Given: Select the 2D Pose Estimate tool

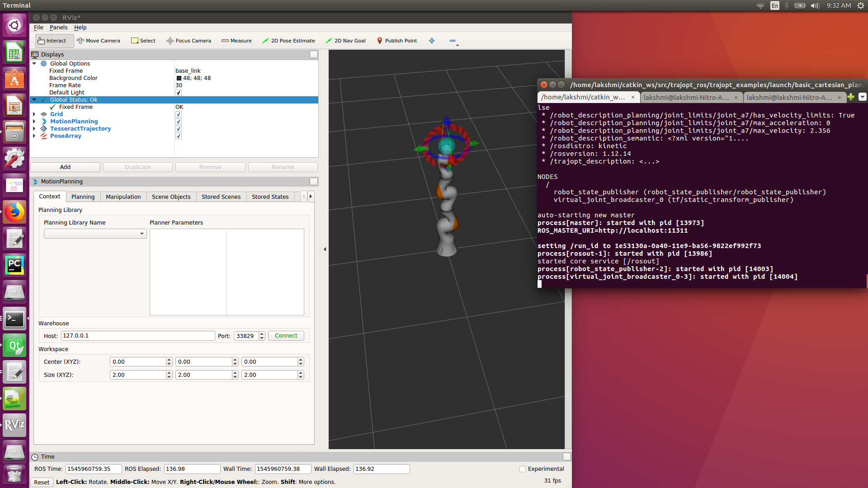Looking at the screenshot, I should [288, 41].
